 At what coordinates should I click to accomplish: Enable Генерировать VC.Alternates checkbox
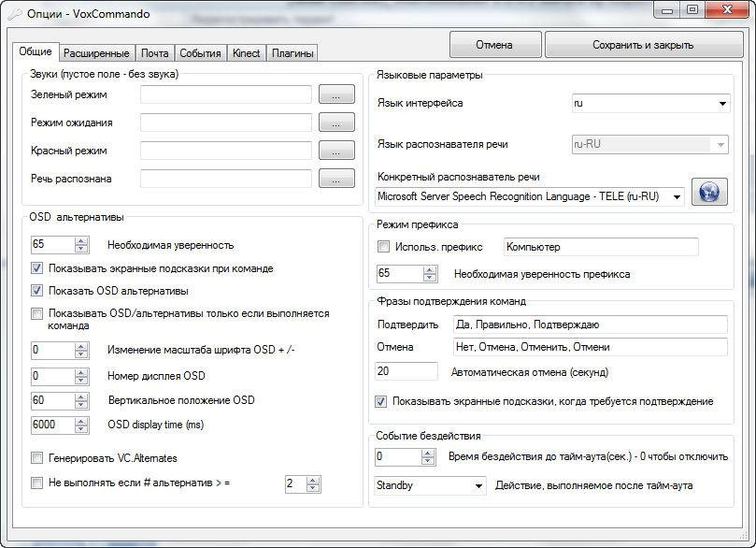pyautogui.click(x=36, y=458)
